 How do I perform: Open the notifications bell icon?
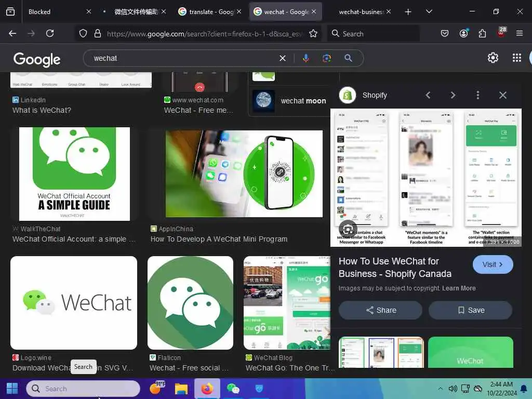pos(524,389)
